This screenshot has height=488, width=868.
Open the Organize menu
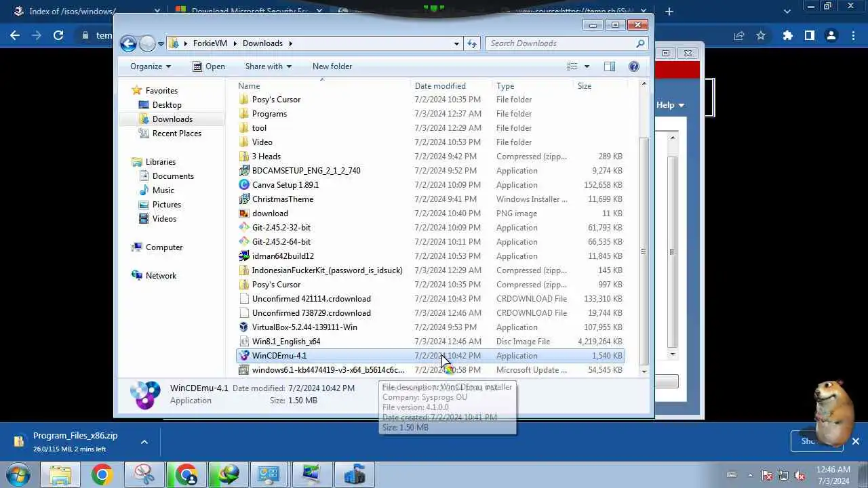[151, 66]
